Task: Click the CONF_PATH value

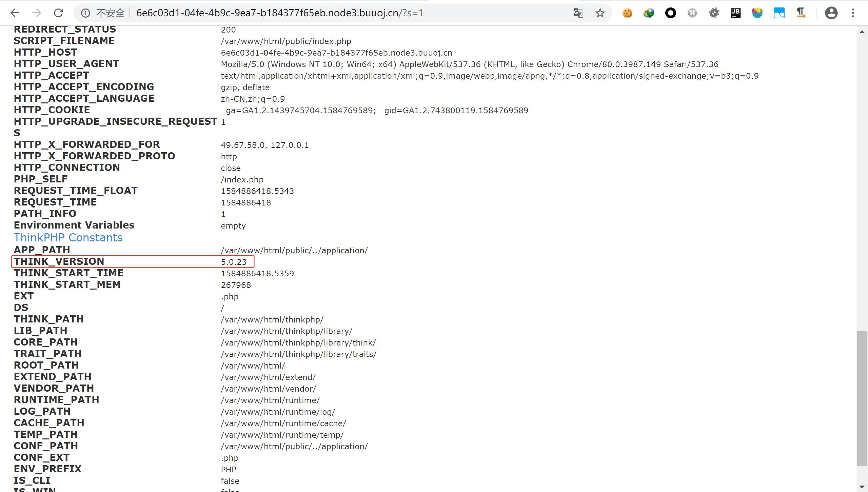Action: point(294,447)
